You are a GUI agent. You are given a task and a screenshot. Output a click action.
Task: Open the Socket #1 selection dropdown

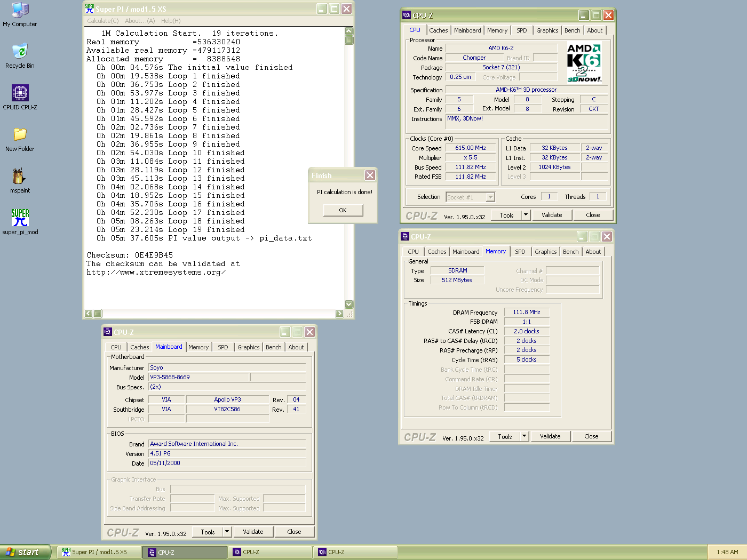click(x=471, y=197)
